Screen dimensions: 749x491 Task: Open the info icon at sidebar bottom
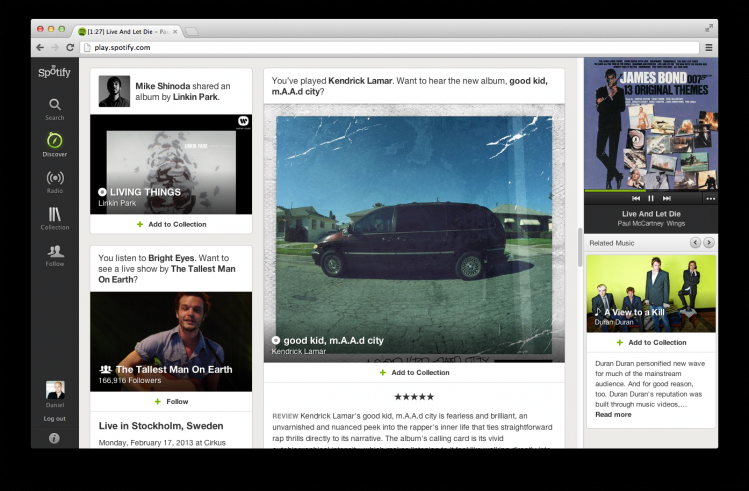(x=54, y=438)
